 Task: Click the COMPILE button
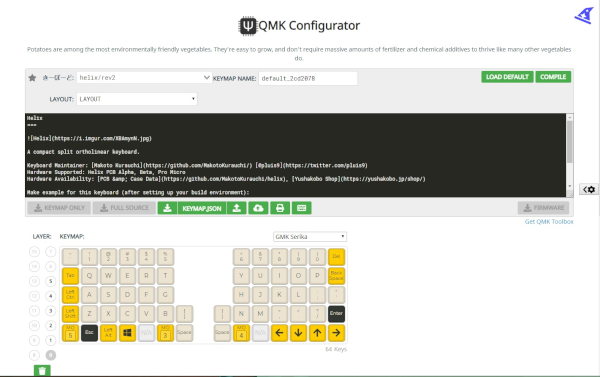tap(553, 77)
